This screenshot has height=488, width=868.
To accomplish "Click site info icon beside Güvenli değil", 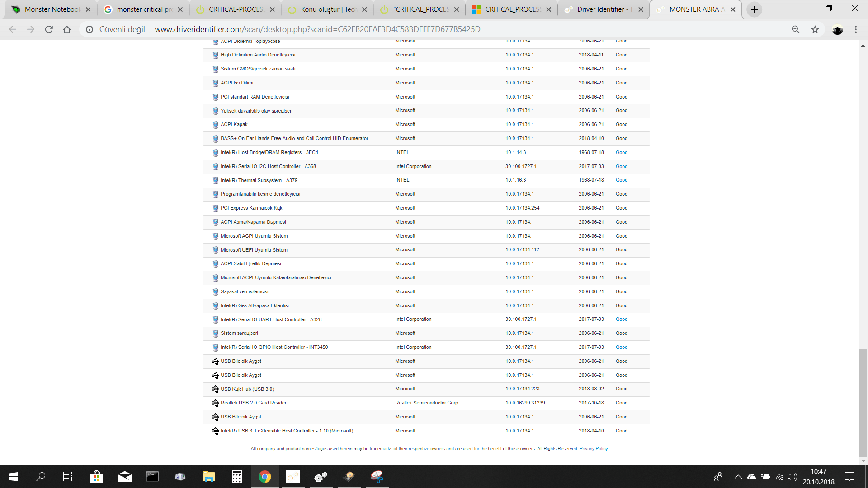I will tap(90, 29).
